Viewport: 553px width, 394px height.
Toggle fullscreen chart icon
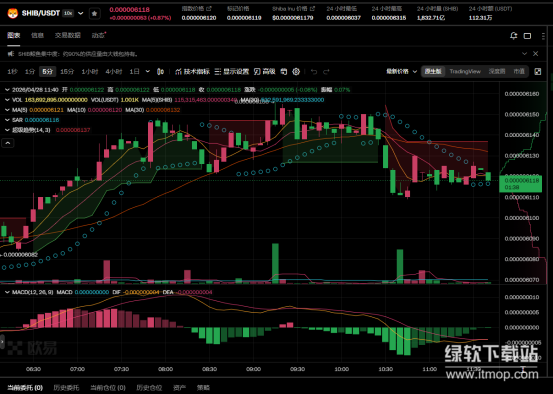click(x=538, y=72)
